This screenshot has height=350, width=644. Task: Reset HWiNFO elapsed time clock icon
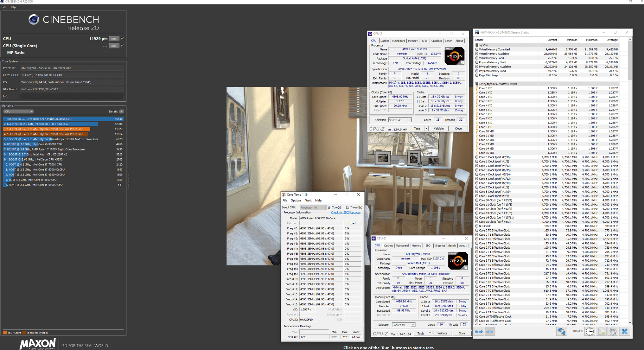tap(590, 331)
